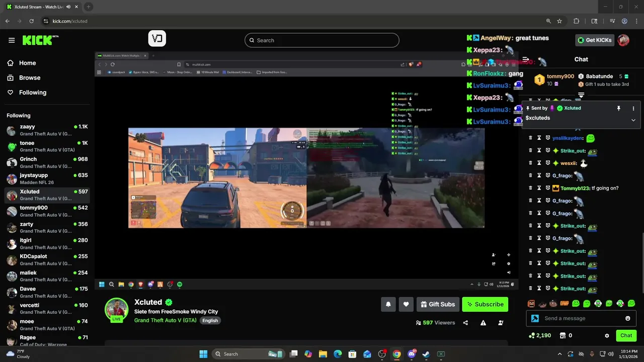Open vercetti channel in Following list
This screenshot has height=362, width=644.
(x=47, y=308)
